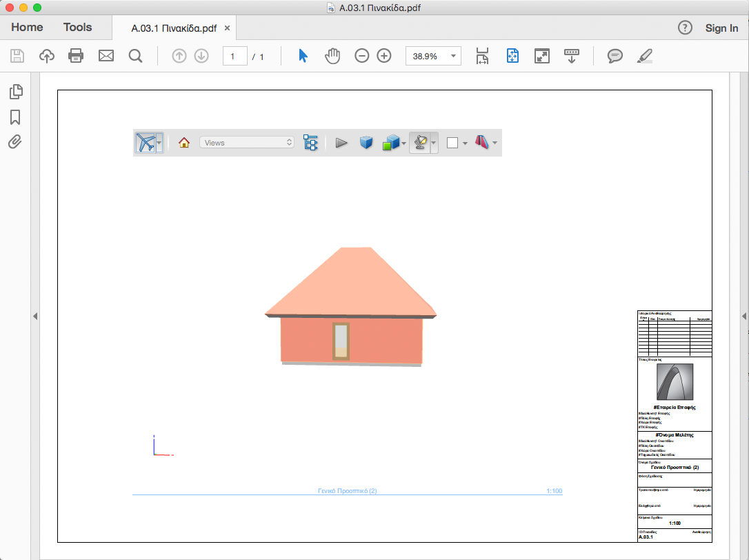The height and width of the screenshot is (560, 749).
Task: Click the page number input field
Action: tap(234, 56)
